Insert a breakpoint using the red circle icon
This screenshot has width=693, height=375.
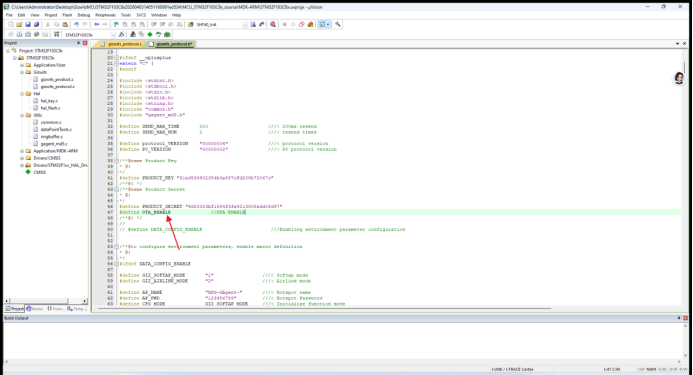pyautogui.click(x=285, y=24)
